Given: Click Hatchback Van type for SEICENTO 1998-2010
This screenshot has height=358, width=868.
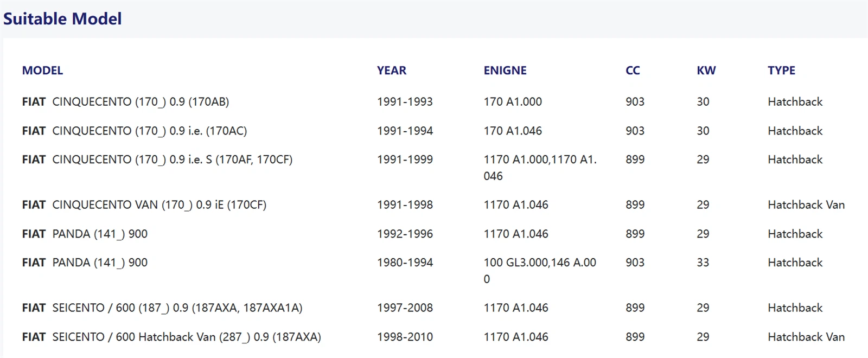Looking at the screenshot, I should [x=806, y=337].
